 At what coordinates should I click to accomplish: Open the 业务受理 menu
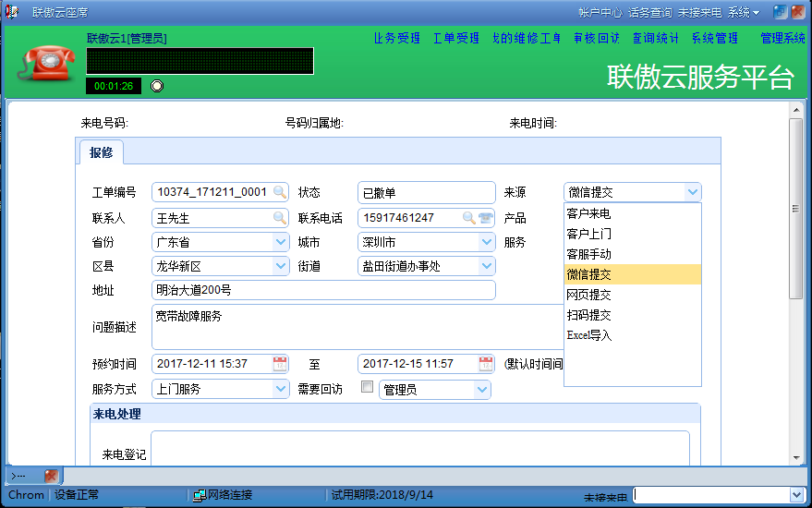click(x=397, y=39)
